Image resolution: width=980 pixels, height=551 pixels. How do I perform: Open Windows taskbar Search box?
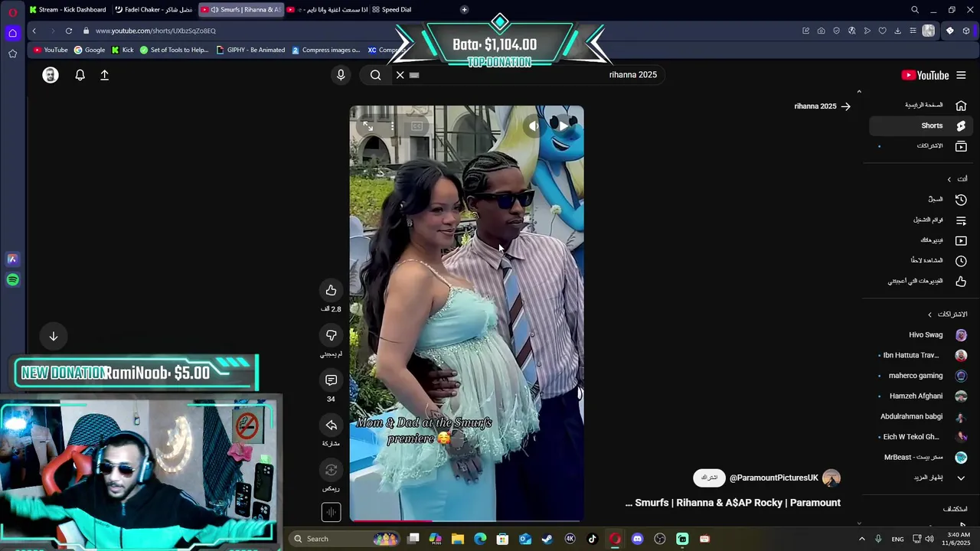pyautogui.click(x=346, y=539)
